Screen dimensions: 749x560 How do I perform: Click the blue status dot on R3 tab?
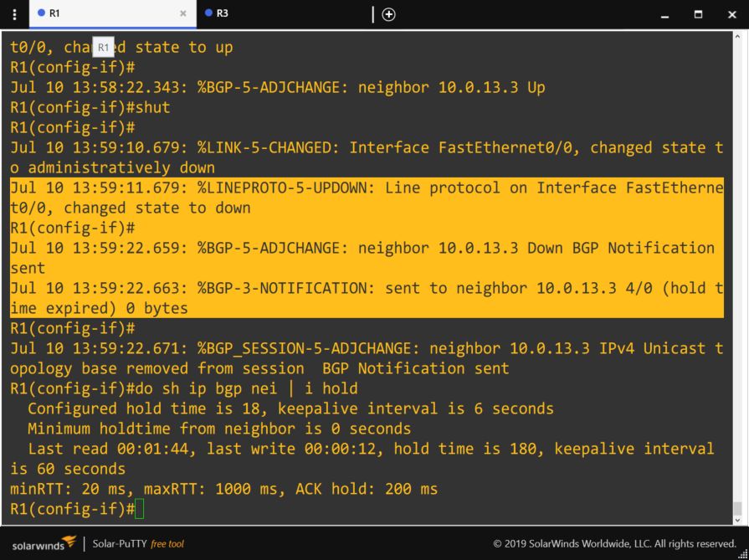click(208, 13)
